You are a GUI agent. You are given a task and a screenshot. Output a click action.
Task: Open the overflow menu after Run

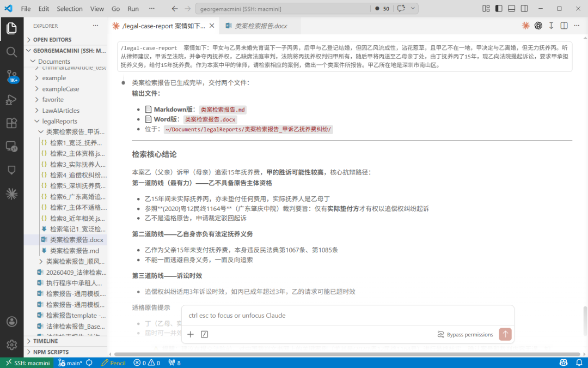pyautogui.click(x=151, y=9)
